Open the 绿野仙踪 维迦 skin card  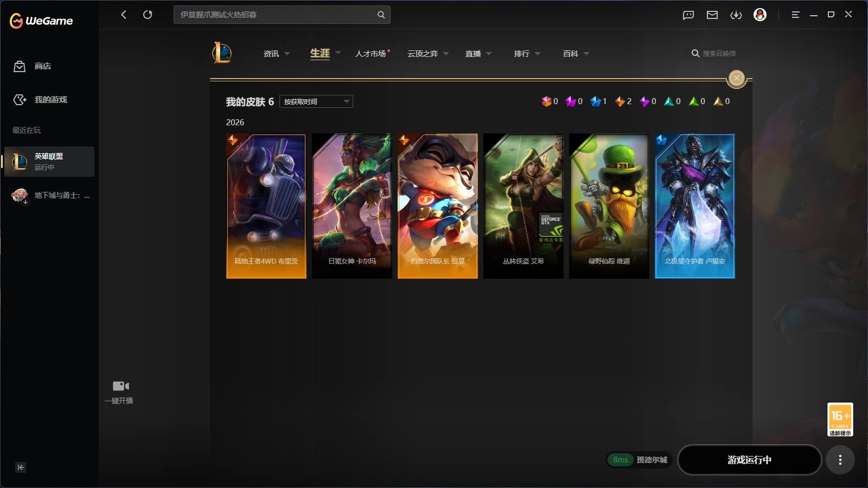tap(609, 206)
